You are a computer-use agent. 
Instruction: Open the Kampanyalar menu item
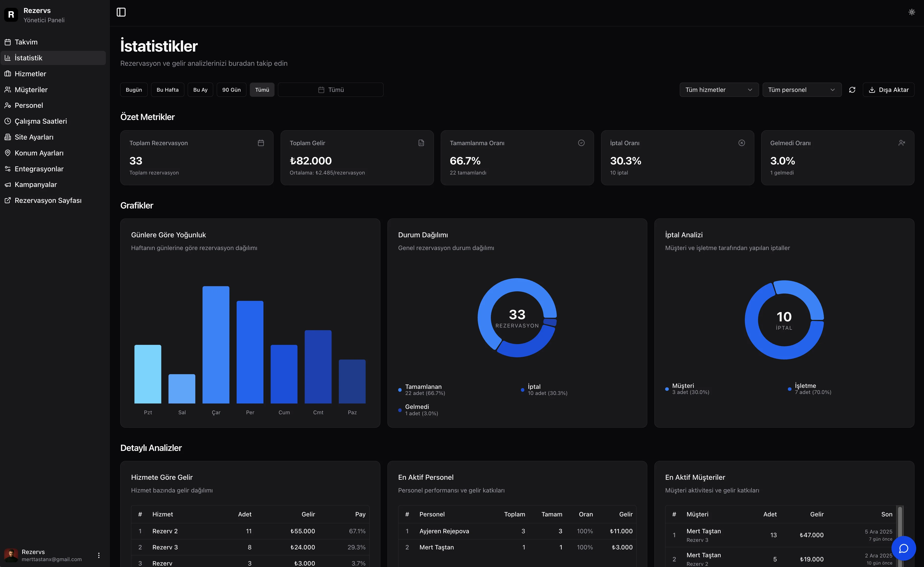[36, 184]
